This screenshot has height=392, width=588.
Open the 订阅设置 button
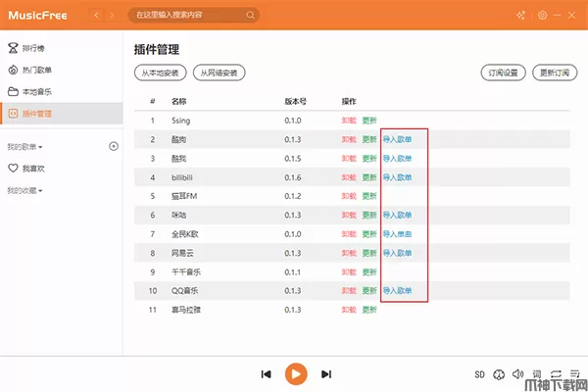pyautogui.click(x=504, y=73)
